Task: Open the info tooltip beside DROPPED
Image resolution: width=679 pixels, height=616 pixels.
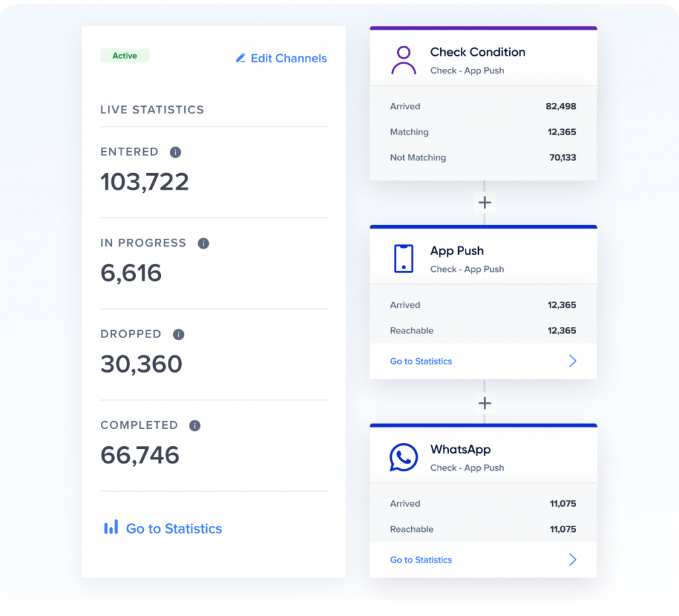Action: tap(178, 334)
